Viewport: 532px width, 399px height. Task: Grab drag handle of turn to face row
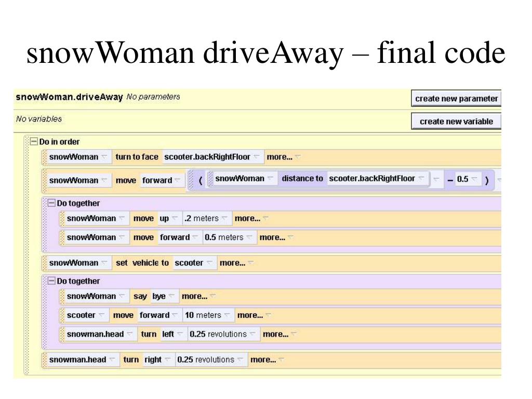44,157
